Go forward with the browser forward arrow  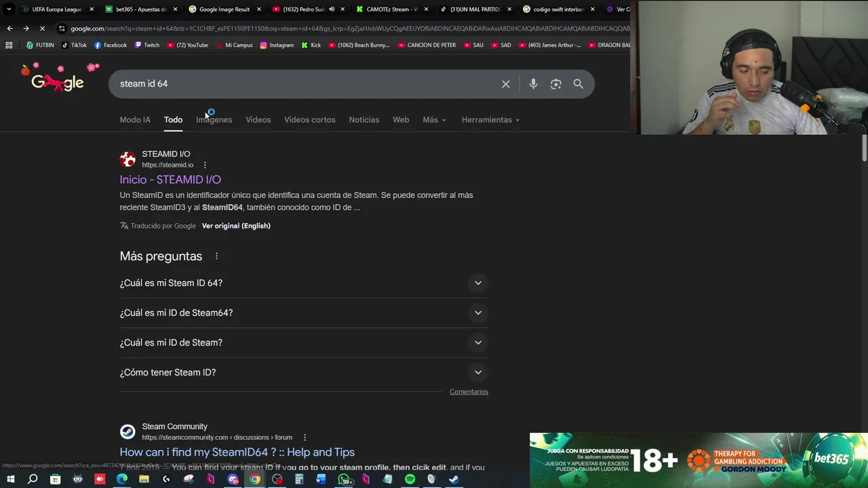click(x=26, y=28)
